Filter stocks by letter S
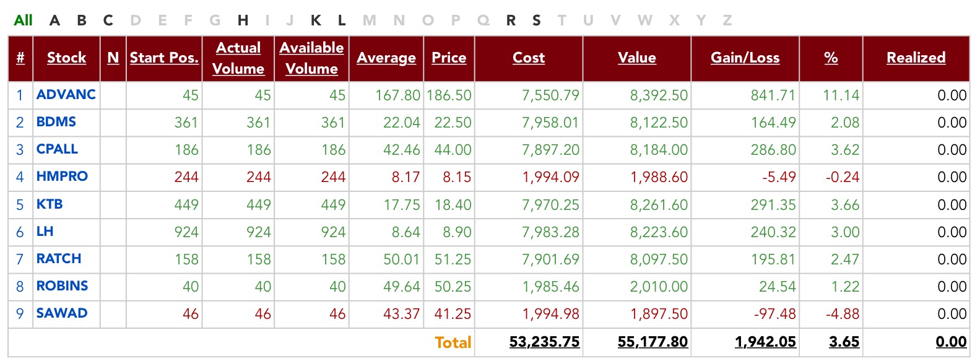 click(x=537, y=20)
